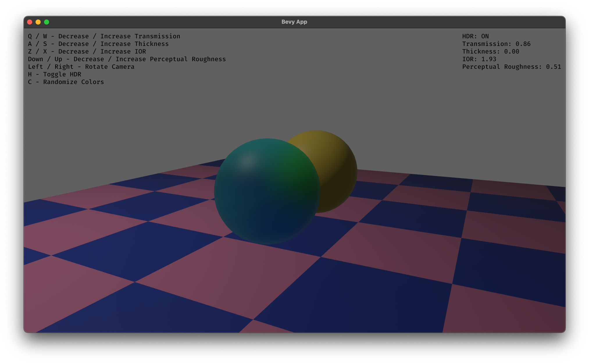The image size is (589, 364).
Task: Click the green fullscreen window button
Action: tap(47, 22)
